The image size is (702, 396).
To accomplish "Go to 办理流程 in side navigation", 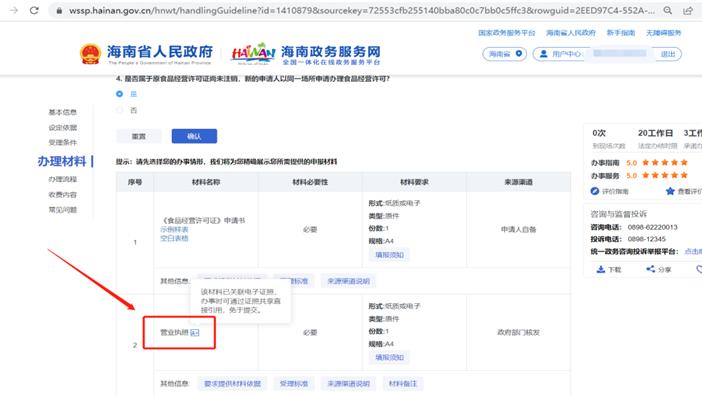I will (63, 179).
